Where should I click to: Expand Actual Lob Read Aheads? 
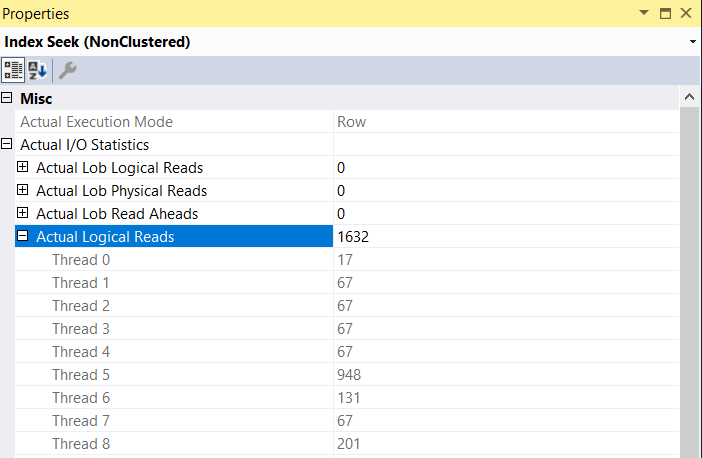pyautogui.click(x=23, y=214)
